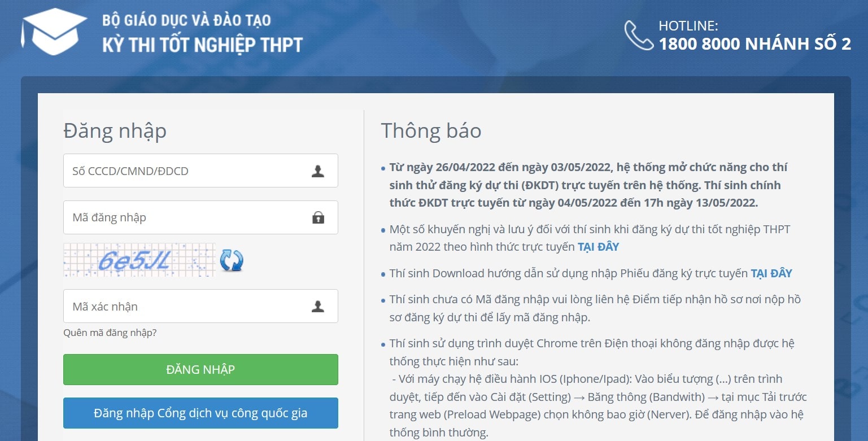Screen dimensions: 868x441
Task: Open the Quên mã đăng nhập? link
Action: (110, 333)
